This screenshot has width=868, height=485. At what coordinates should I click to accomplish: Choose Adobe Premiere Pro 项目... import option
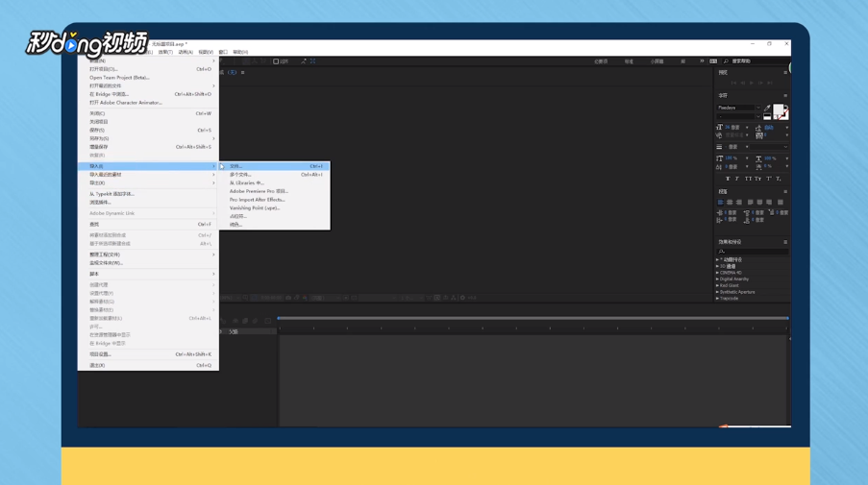pyautogui.click(x=275, y=191)
